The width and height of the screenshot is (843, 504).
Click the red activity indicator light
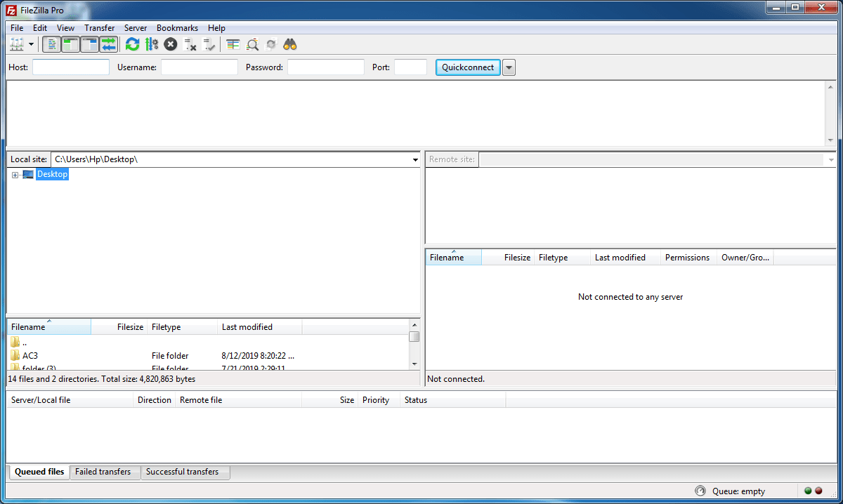[818, 491]
